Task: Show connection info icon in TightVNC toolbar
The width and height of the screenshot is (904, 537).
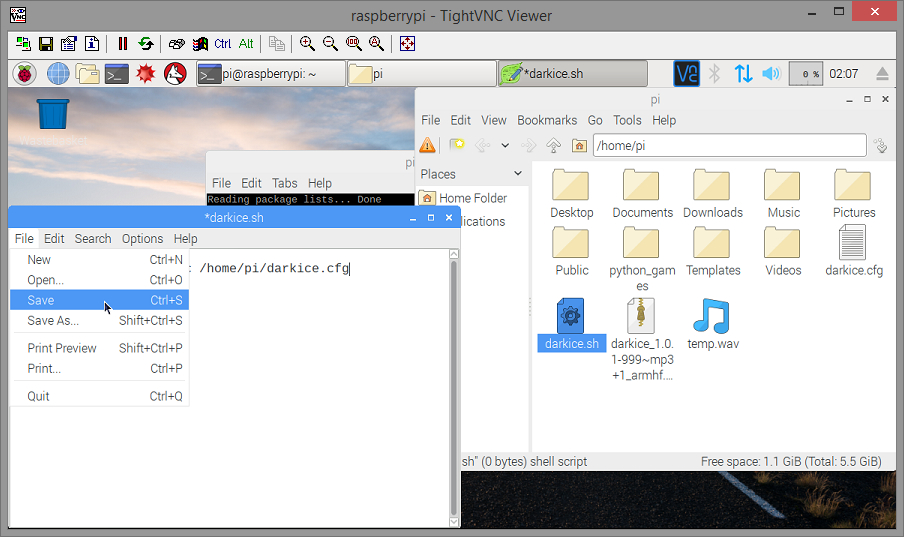Action: point(92,44)
